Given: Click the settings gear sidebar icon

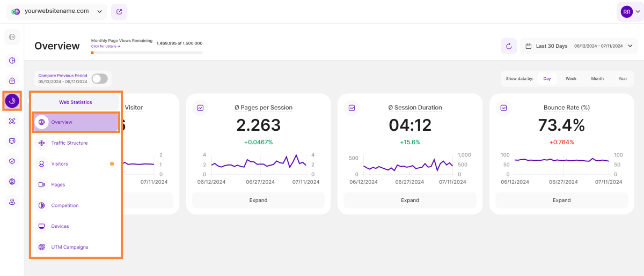Looking at the screenshot, I should pyautogui.click(x=12, y=182).
